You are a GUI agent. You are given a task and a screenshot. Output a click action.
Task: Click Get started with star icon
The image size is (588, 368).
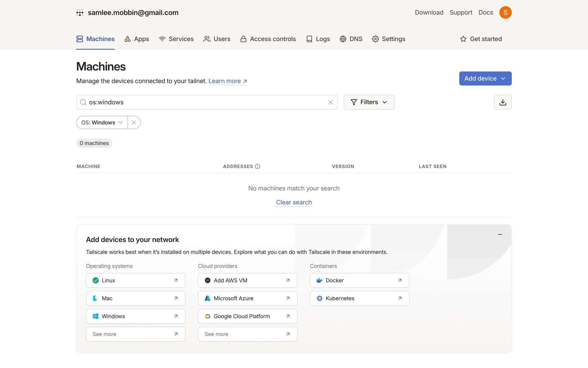coord(481,39)
